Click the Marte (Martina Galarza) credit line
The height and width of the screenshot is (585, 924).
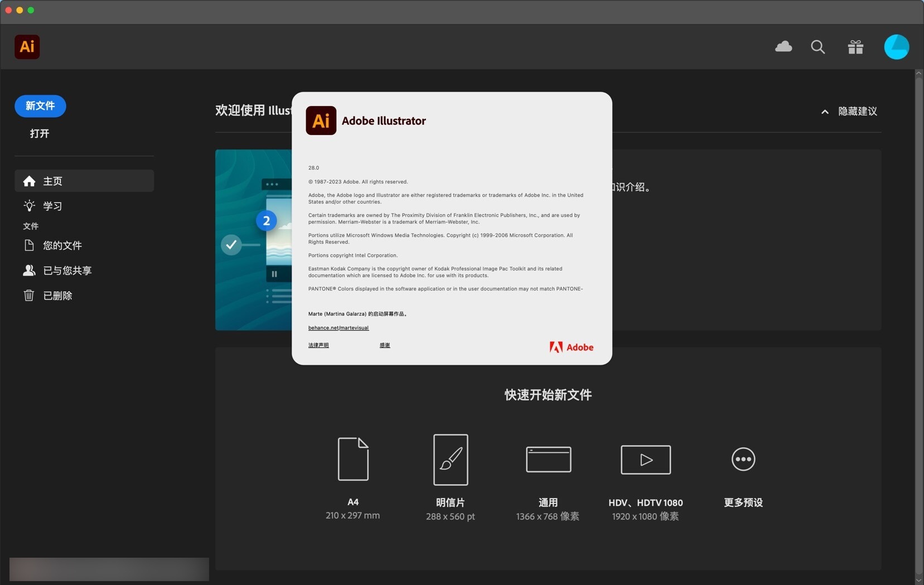(358, 314)
